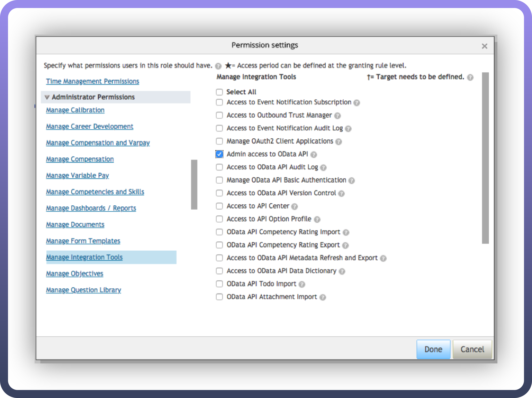Click help icon next to Access to API Center
This screenshot has height=398, width=532.
click(294, 206)
